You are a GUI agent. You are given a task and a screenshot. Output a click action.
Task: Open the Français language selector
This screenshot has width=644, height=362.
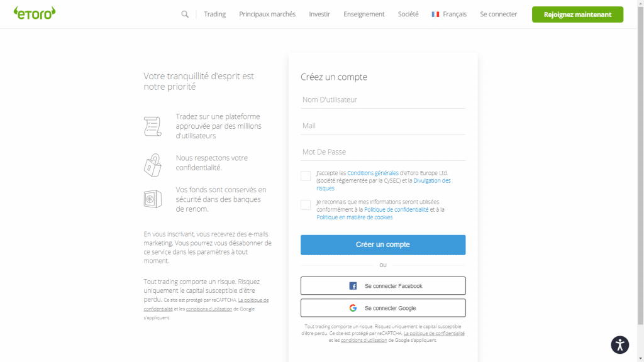pyautogui.click(x=449, y=14)
